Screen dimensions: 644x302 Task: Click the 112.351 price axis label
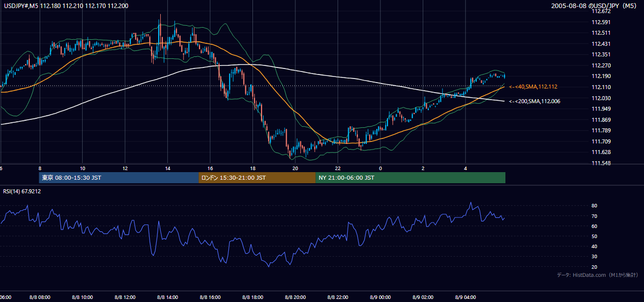[601, 54]
